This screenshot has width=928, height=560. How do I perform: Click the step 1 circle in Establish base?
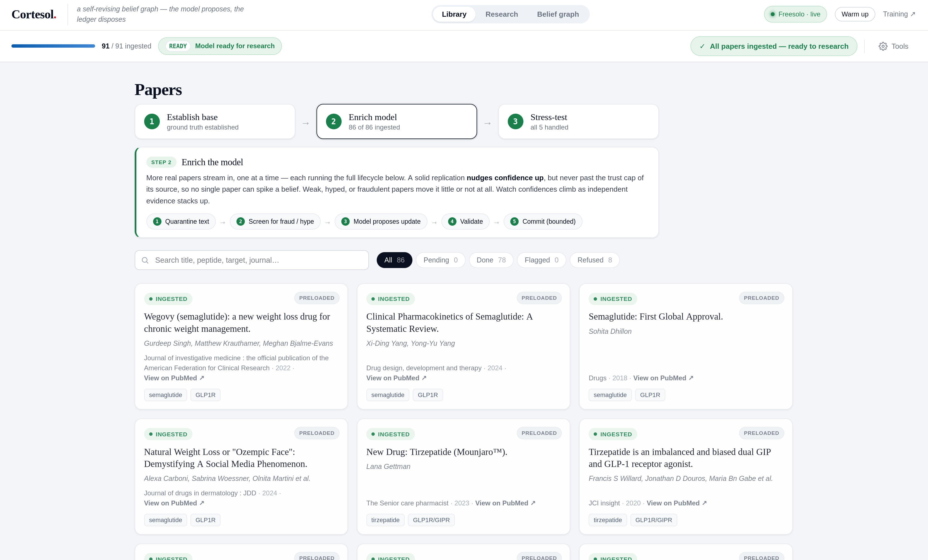(152, 121)
